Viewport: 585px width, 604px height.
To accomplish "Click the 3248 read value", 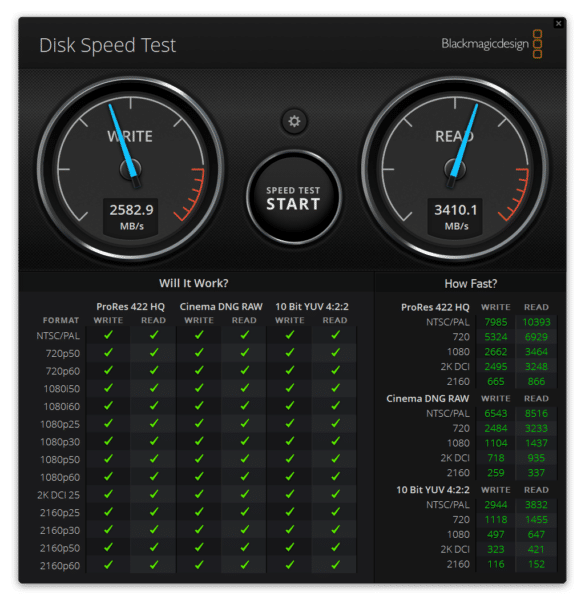I will click(536, 367).
